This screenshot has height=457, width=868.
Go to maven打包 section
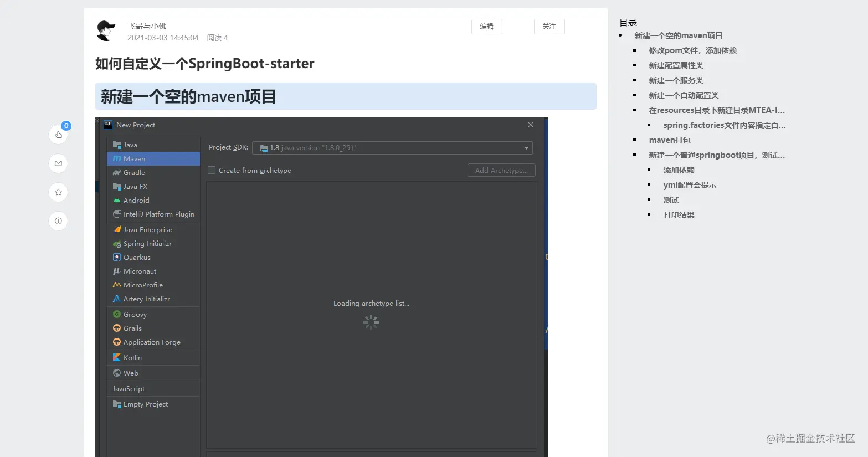(670, 140)
